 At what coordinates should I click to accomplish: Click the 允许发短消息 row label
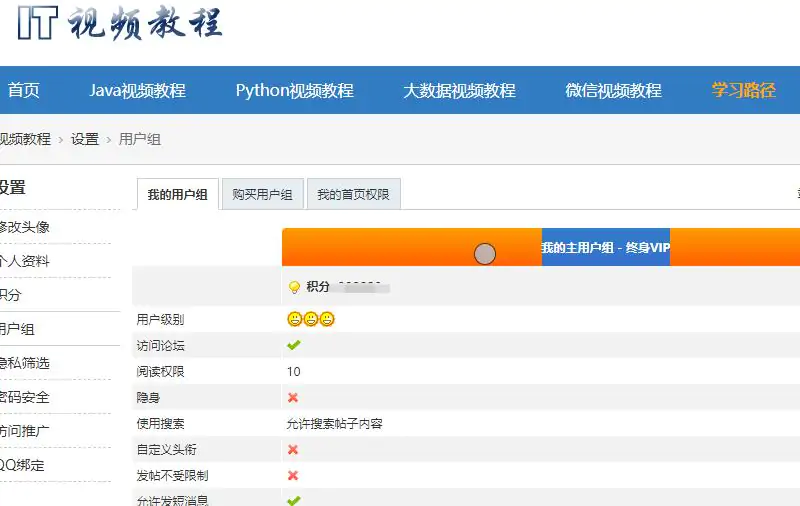point(172,500)
